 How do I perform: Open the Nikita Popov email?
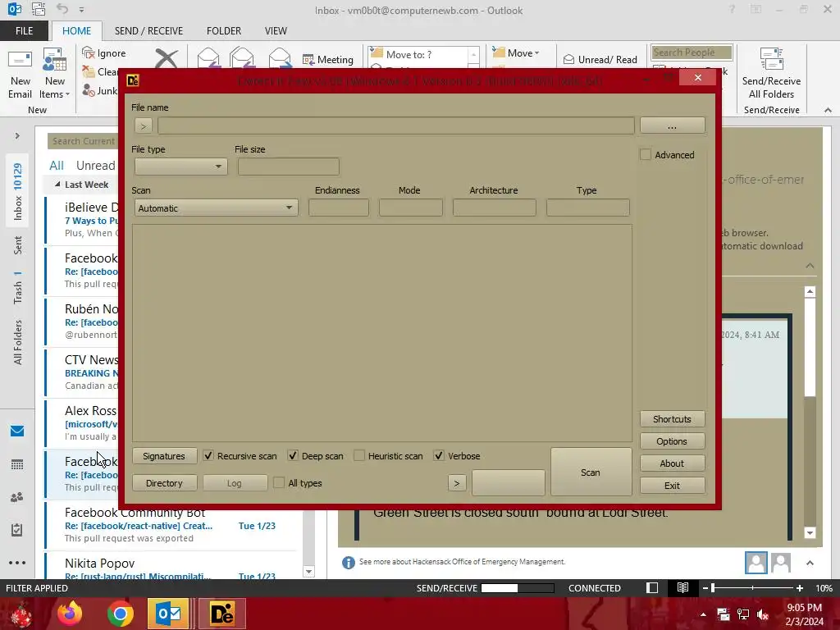click(x=171, y=568)
